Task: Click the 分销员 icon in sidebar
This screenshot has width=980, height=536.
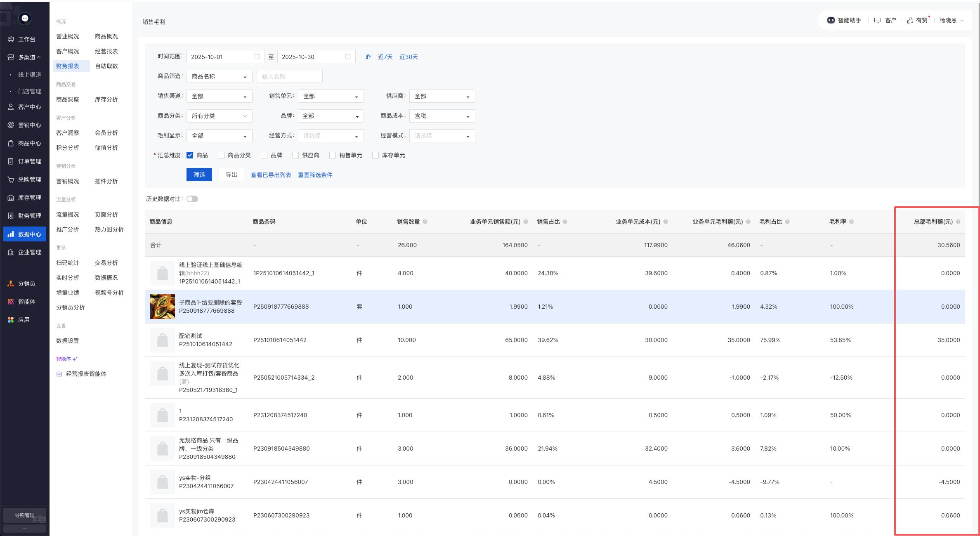Action: pyautogui.click(x=11, y=283)
